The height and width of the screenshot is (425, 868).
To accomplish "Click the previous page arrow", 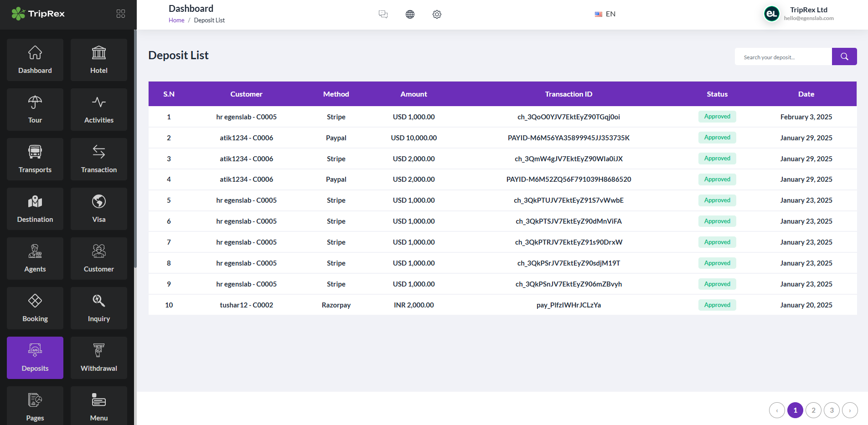I will (x=777, y=410).
